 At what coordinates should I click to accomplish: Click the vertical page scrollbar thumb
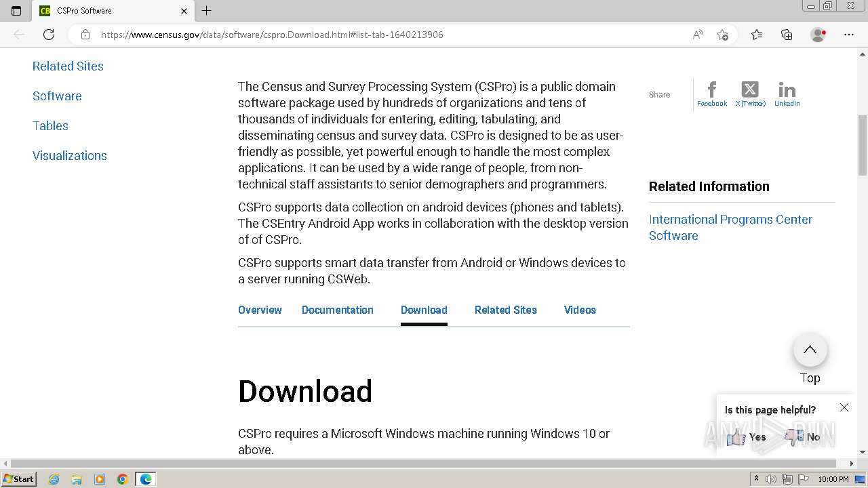[863, 145]
